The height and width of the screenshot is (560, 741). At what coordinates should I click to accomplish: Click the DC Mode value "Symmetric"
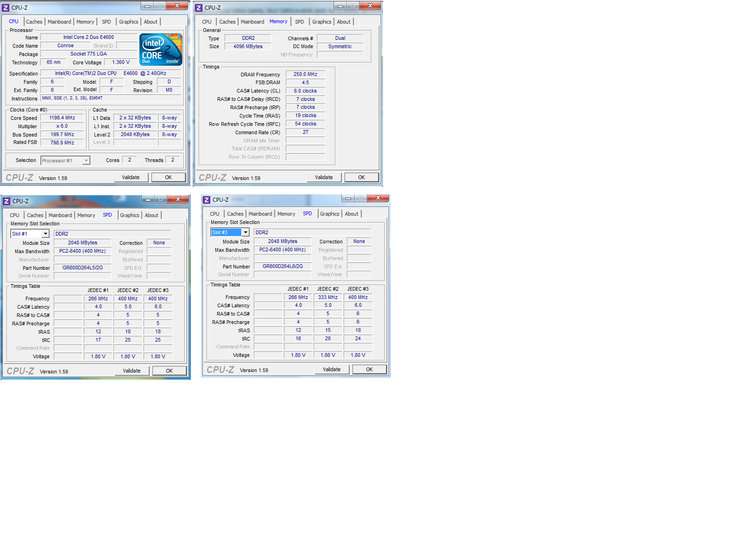(340, 47)
